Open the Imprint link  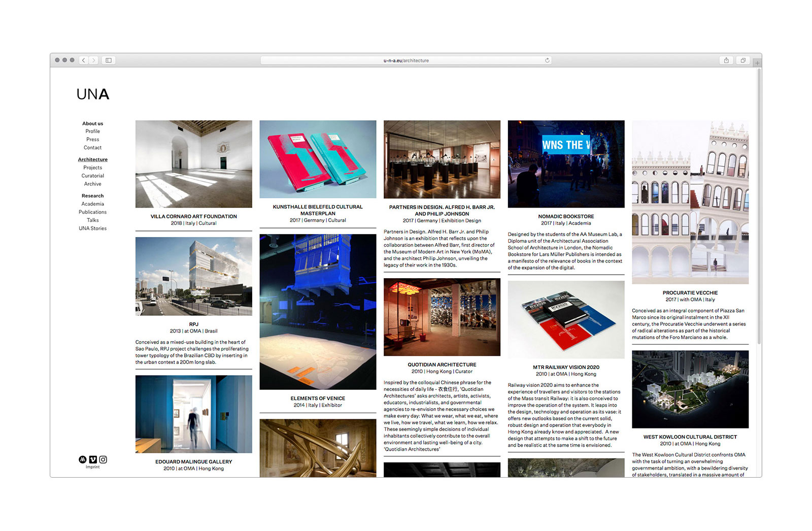[93, 467]
